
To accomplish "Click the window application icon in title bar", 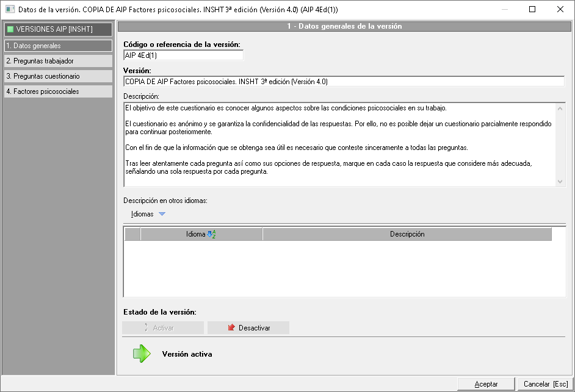I will [10, 10].
